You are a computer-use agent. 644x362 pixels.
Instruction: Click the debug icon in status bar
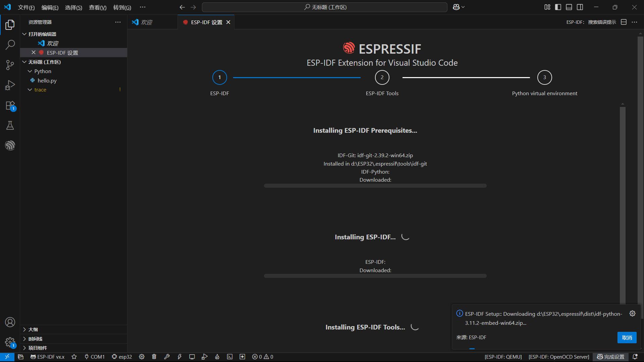(205, 357)
